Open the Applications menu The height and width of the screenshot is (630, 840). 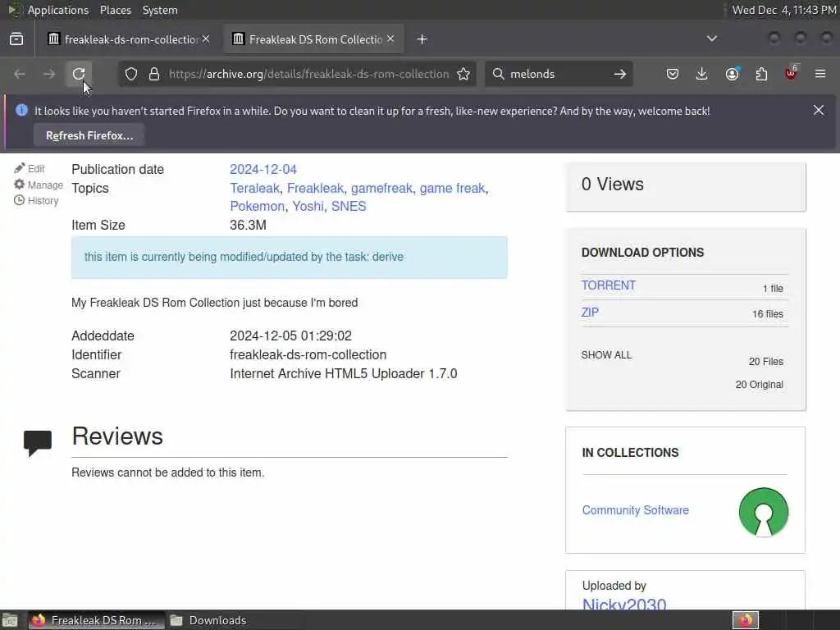tap(58, 10)
